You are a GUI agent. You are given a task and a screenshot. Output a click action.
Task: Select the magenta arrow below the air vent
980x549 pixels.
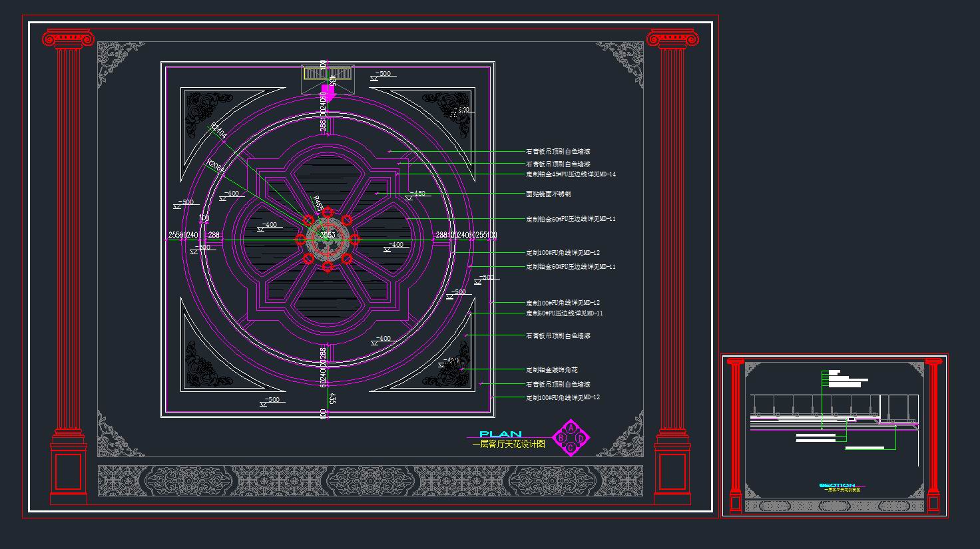coord(328,92)
